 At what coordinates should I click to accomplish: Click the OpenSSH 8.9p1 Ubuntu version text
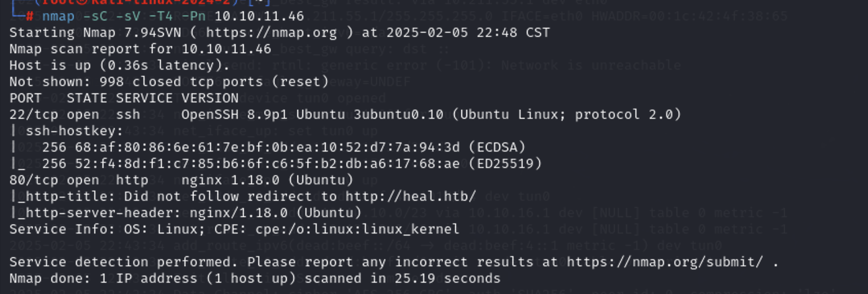[312, 115]
